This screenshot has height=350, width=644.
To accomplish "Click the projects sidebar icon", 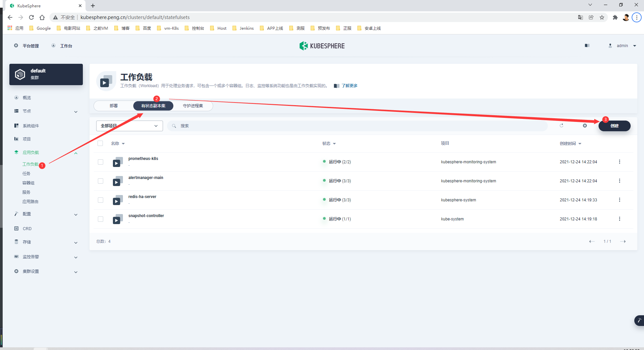I will (x=16, y=139).
